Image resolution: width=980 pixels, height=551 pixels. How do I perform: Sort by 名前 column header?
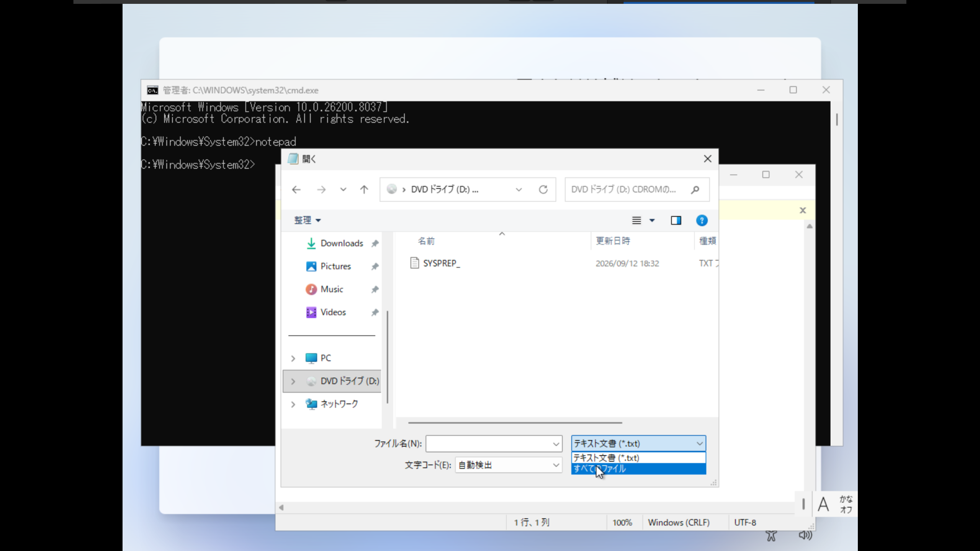click(x=426, y=241)
